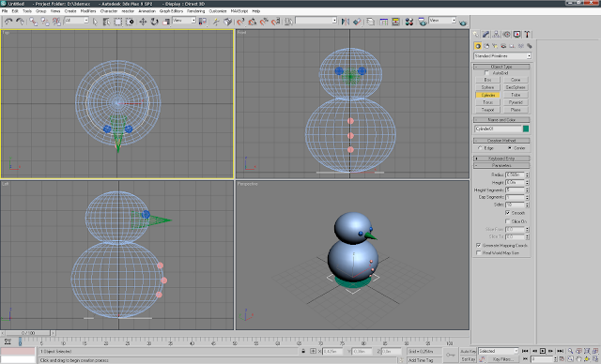Screen dimensions: 601x364
Task: Select the Cameras category button
Action: click(503, 46)
